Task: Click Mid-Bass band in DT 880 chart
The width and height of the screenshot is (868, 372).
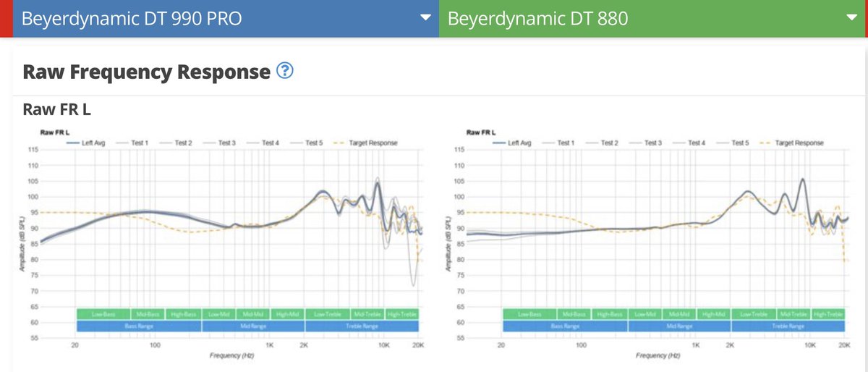Action: (574, 314)
